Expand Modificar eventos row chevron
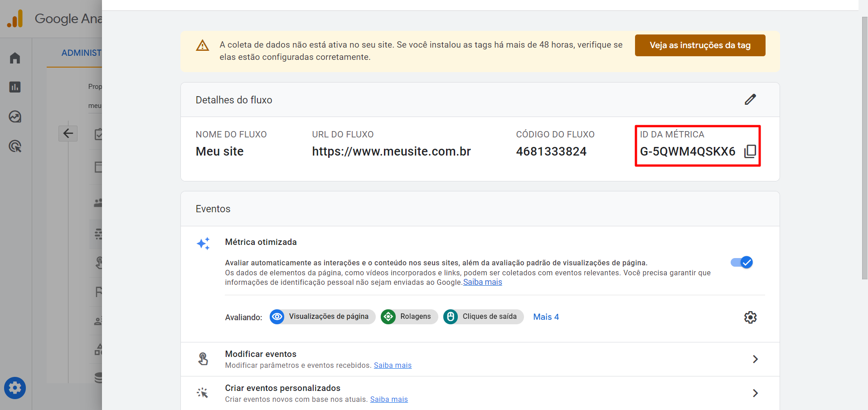Viewport: 868px width, 410px height. click(x=755, y=359)
